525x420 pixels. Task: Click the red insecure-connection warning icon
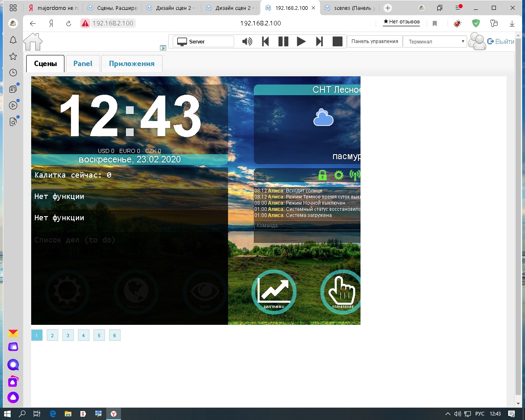85,23
